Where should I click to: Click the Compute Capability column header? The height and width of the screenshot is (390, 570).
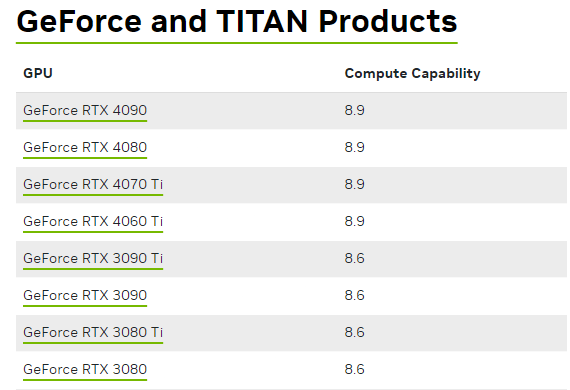[x=412, y=74]
